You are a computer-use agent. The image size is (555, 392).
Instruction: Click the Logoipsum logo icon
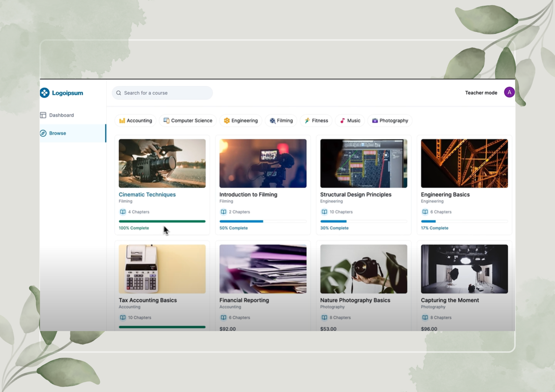(x=45, y=93)
